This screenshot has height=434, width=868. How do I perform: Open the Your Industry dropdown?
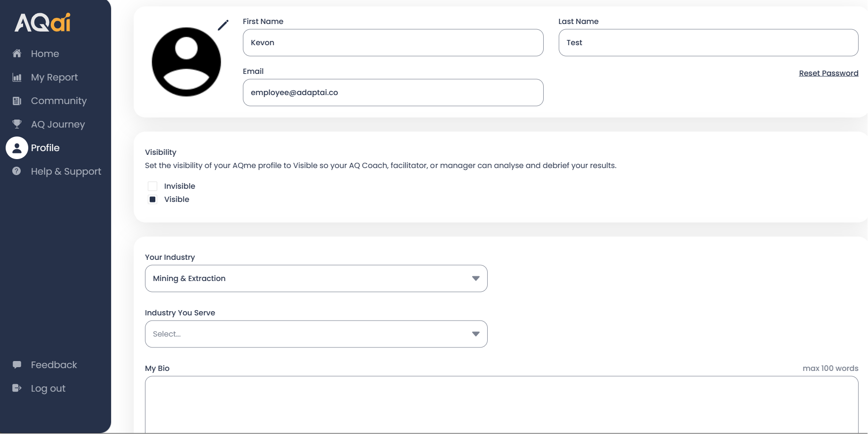tap(316, 279)
